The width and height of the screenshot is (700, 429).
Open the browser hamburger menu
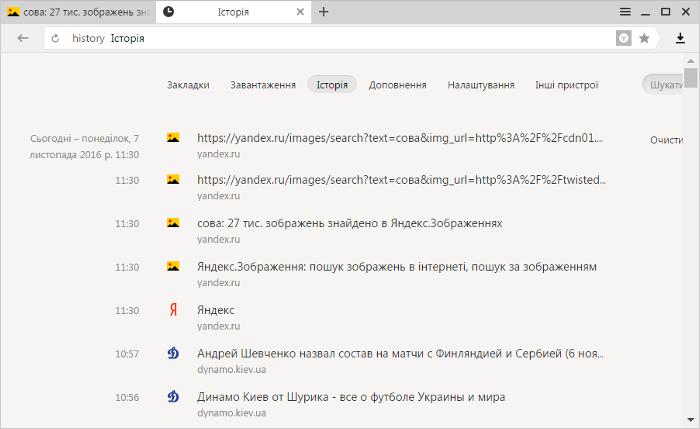pyautogui.click(x=625, y=12)
